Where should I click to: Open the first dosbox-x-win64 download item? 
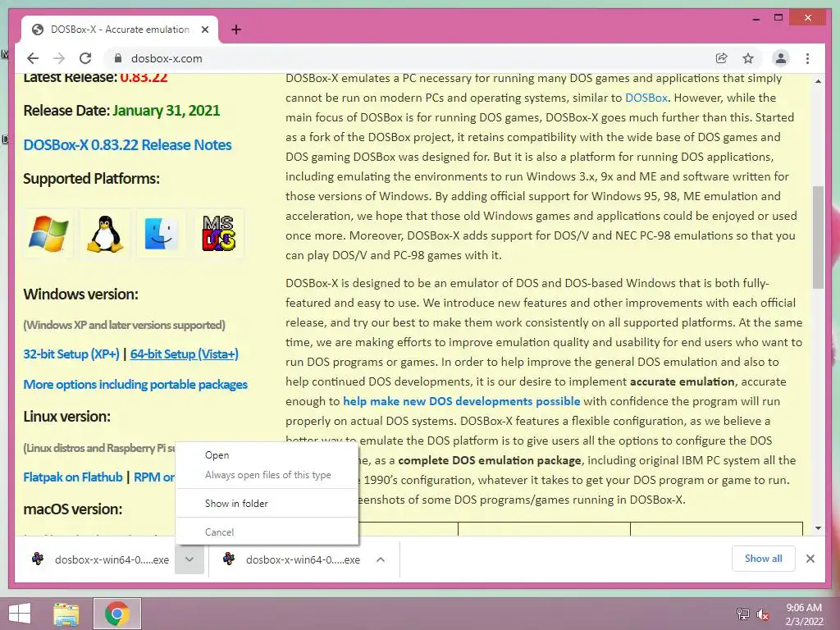click(99, 559)
